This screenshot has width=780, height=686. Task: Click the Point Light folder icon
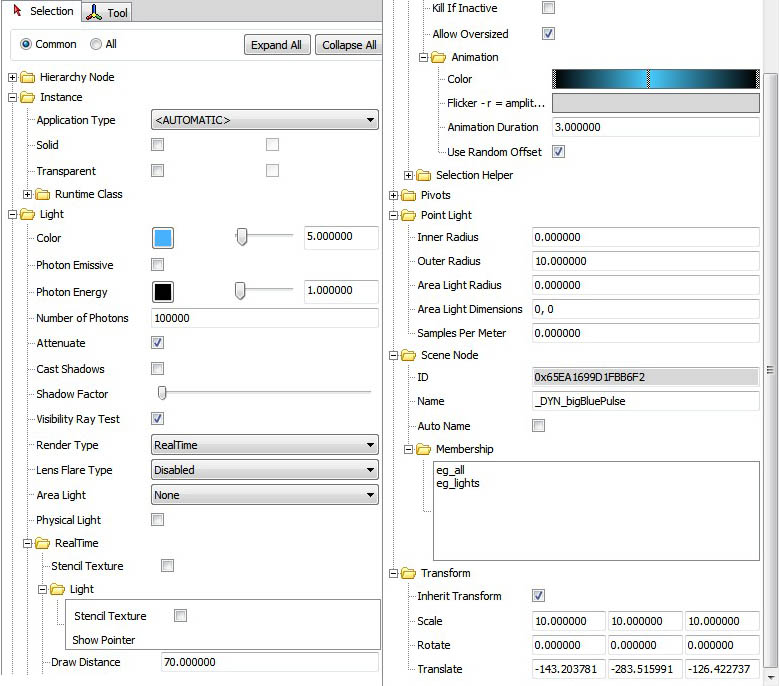[408, 215]
